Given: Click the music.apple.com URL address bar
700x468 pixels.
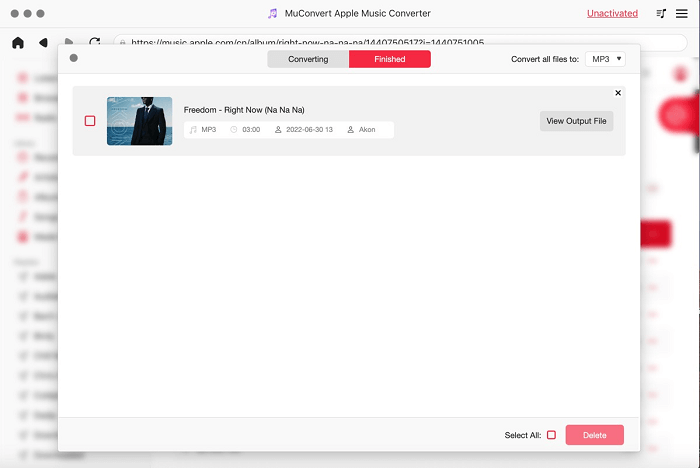Looking at the screenshot, I should pyautogui.click(x=400, y=43).
